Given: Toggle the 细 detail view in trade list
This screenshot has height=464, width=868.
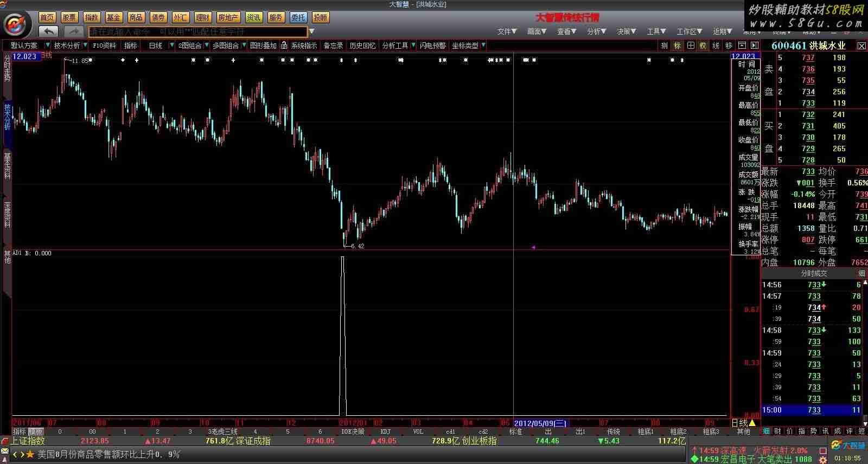Looking at the screenshot, I should 861,274.
